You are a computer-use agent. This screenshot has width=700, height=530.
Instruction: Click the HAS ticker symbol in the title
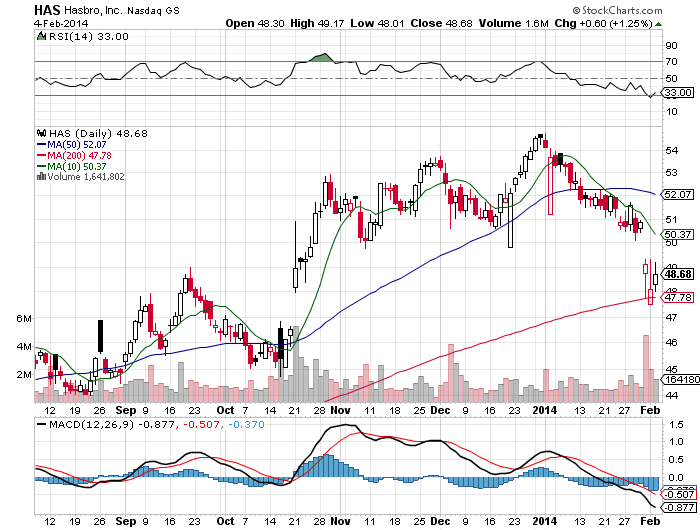[47, 9]
